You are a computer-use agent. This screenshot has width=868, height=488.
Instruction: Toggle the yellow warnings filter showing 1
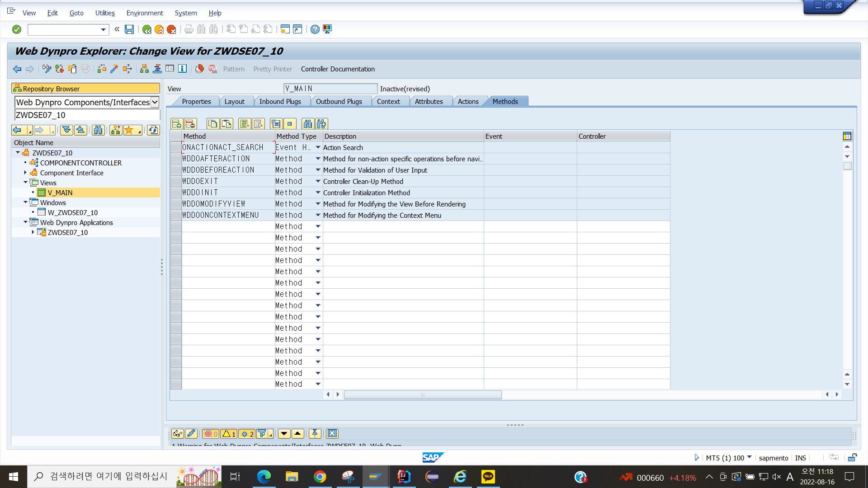tap(229, 434)
